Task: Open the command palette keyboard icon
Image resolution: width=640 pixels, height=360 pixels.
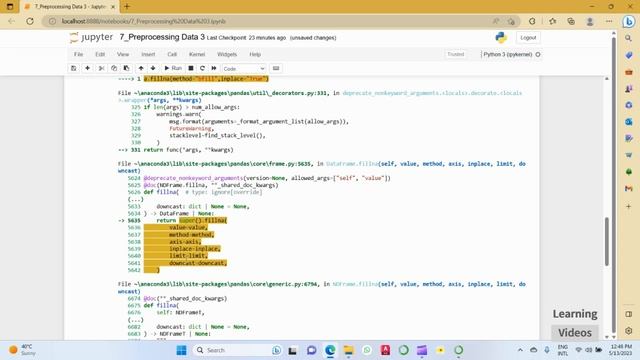Action: (x=276, y=68)
